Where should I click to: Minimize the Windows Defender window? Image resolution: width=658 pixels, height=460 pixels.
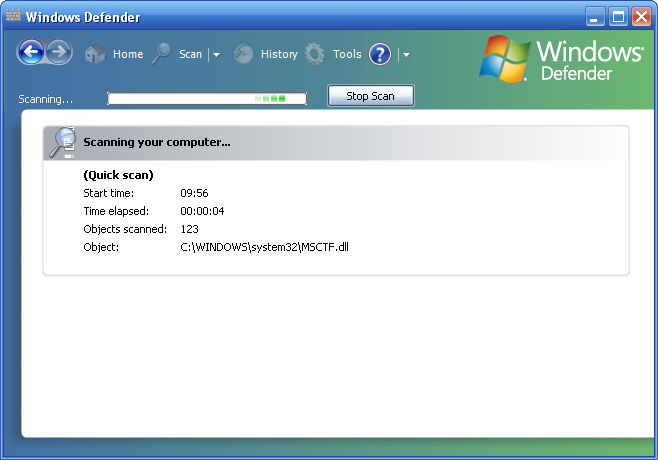[x=595, y=17]
